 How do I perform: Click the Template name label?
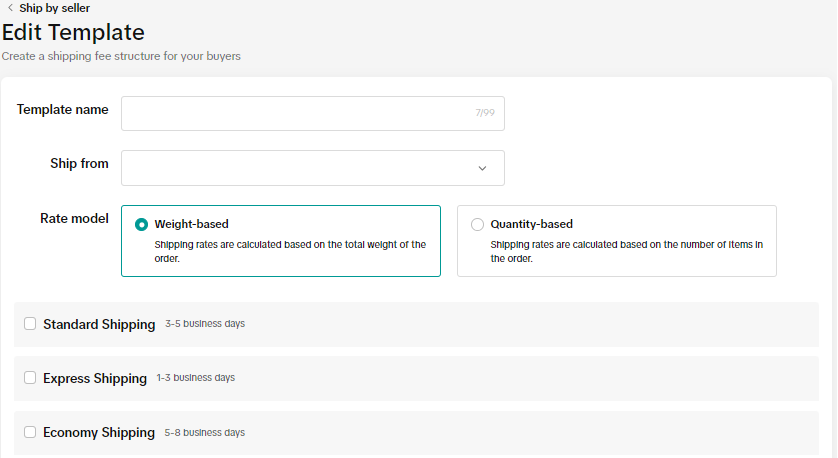coord(62,110)
